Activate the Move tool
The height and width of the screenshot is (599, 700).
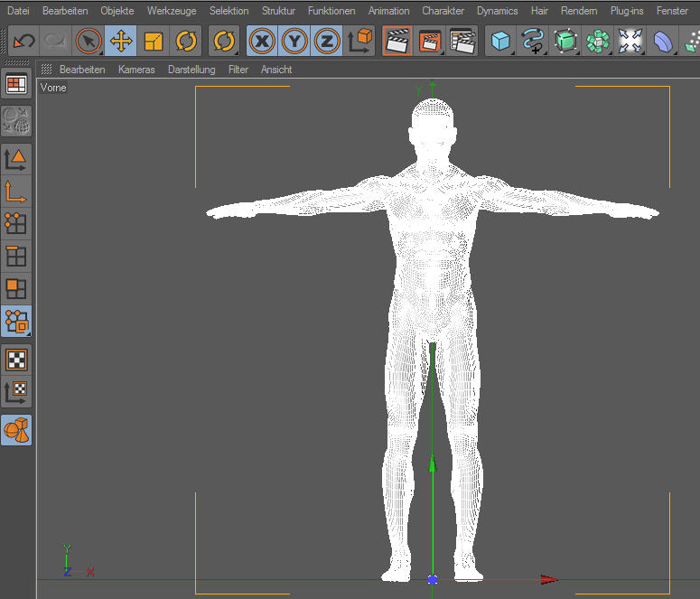click(121, 42)
